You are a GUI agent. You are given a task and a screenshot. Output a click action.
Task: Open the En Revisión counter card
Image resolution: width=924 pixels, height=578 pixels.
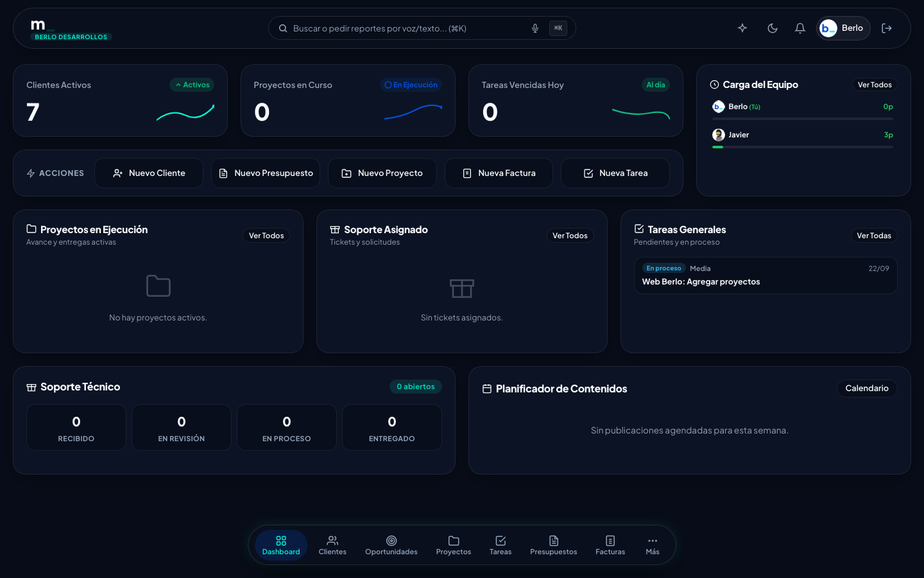[182, 428]
